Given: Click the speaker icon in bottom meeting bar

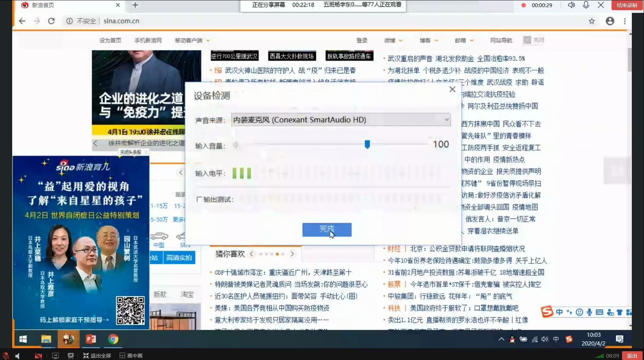Looking at the screenshot, I should pos(17,356).
